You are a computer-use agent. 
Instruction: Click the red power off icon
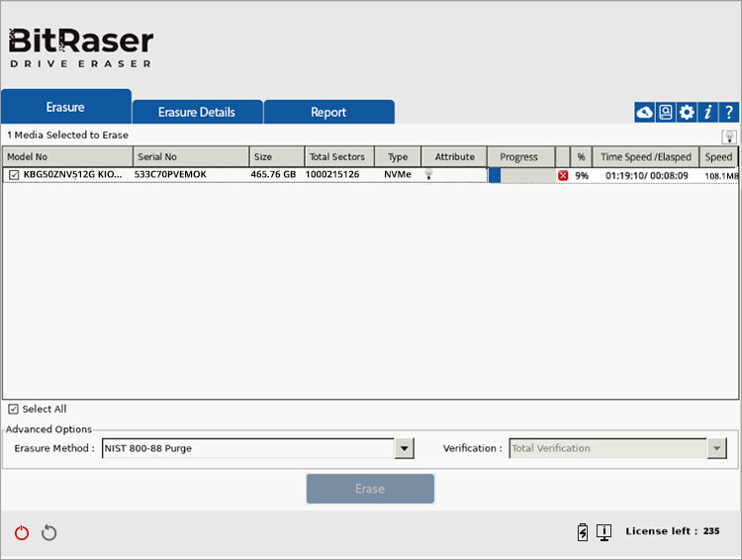point(22,533)
